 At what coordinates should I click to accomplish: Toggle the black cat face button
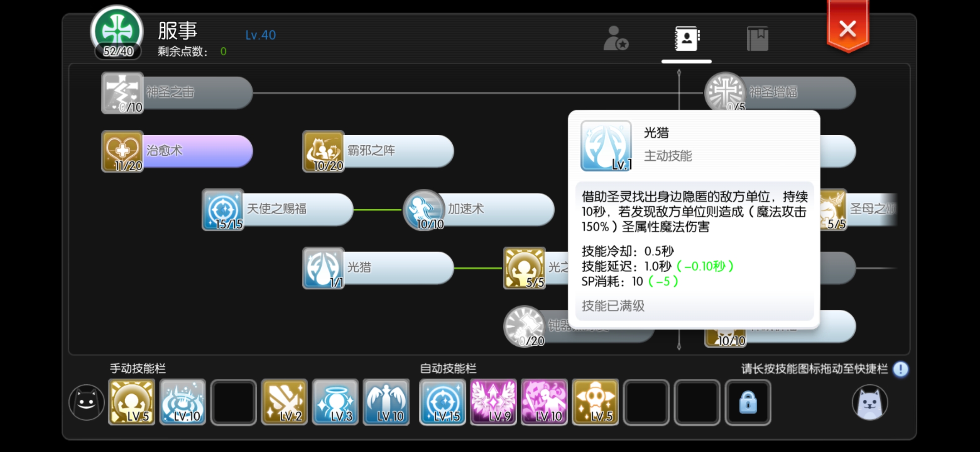coord(87,402)
